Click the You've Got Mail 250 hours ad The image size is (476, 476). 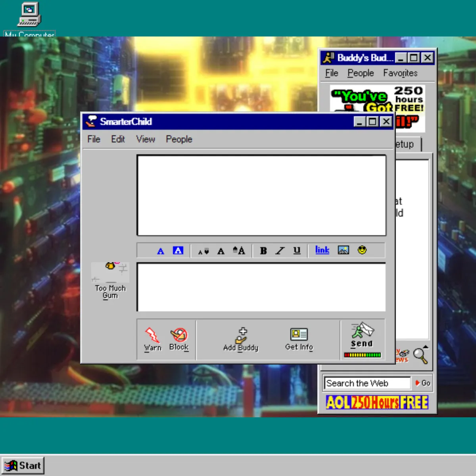(378, 98)
